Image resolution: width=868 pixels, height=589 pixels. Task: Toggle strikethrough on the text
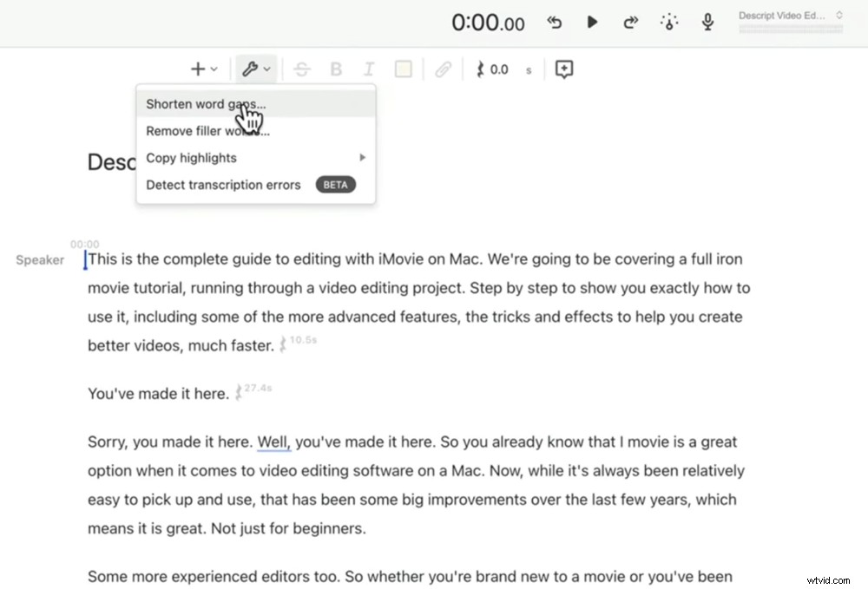[x=302, y=69]
